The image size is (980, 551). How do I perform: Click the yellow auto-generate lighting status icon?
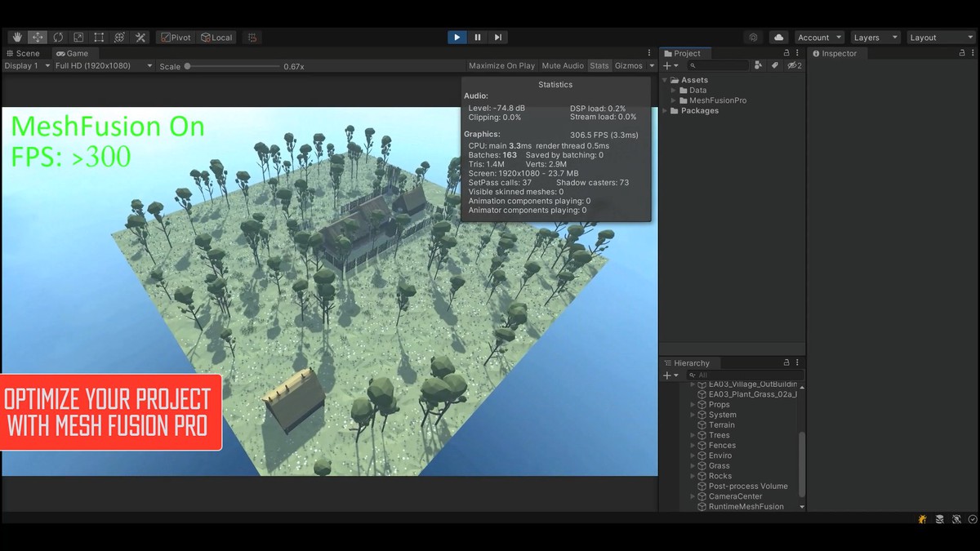pyautogui.click(x=922, y=519)
